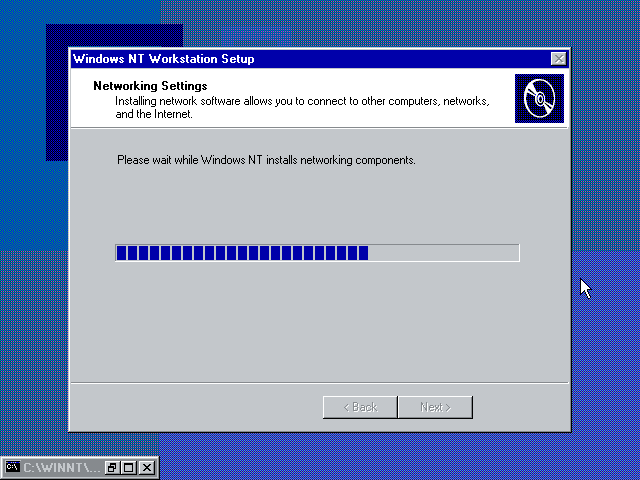Close the minimized C:\WINNT window
This screenshot has height=480, width=640.
(x=147, y=467)
